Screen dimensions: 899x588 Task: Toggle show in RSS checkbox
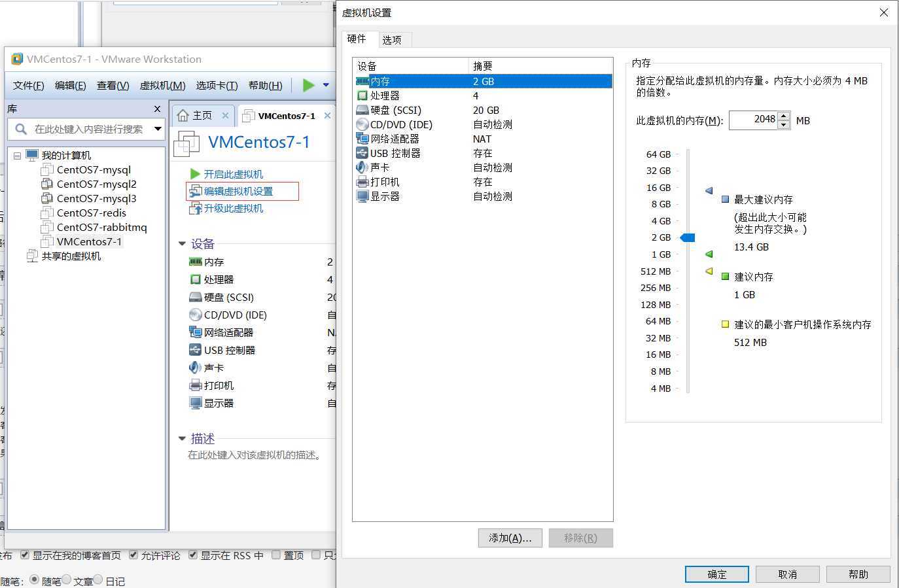click(x=193, y=555)
